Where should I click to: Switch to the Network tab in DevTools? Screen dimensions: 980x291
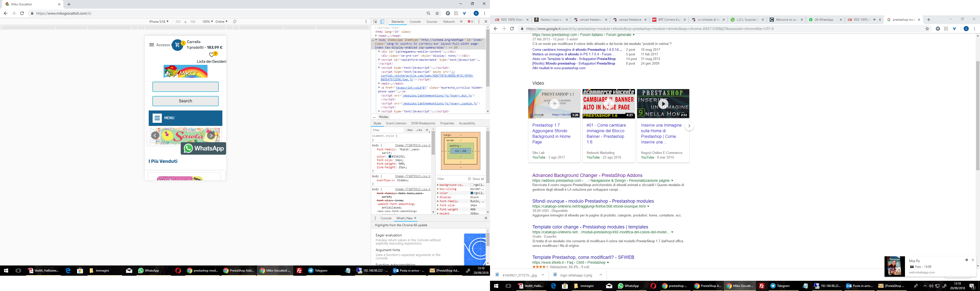(x=449, y=22)
